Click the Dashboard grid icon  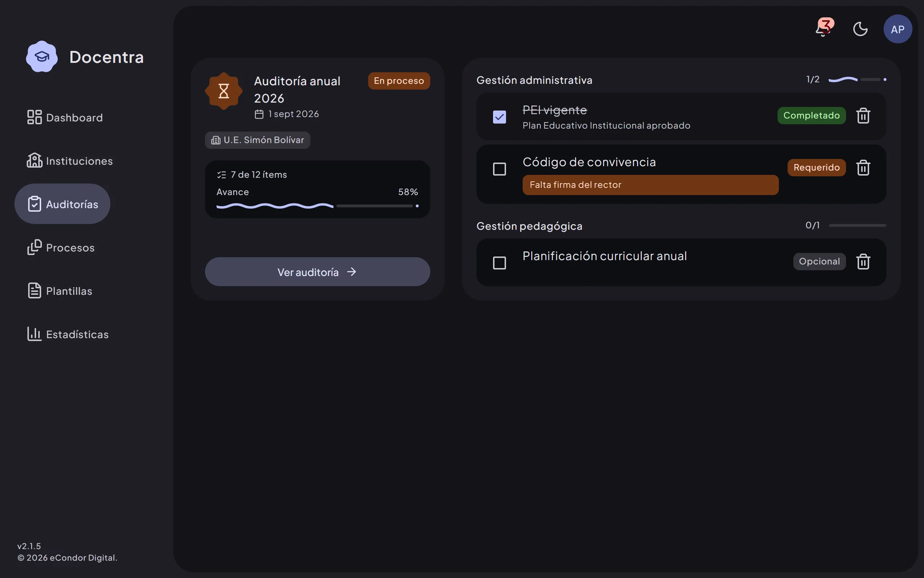pos(34,117)
